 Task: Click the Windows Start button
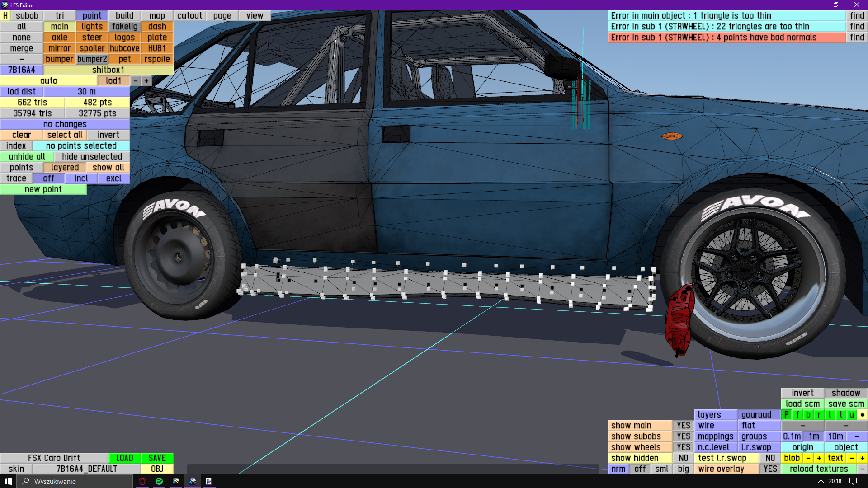click(8, 481)
